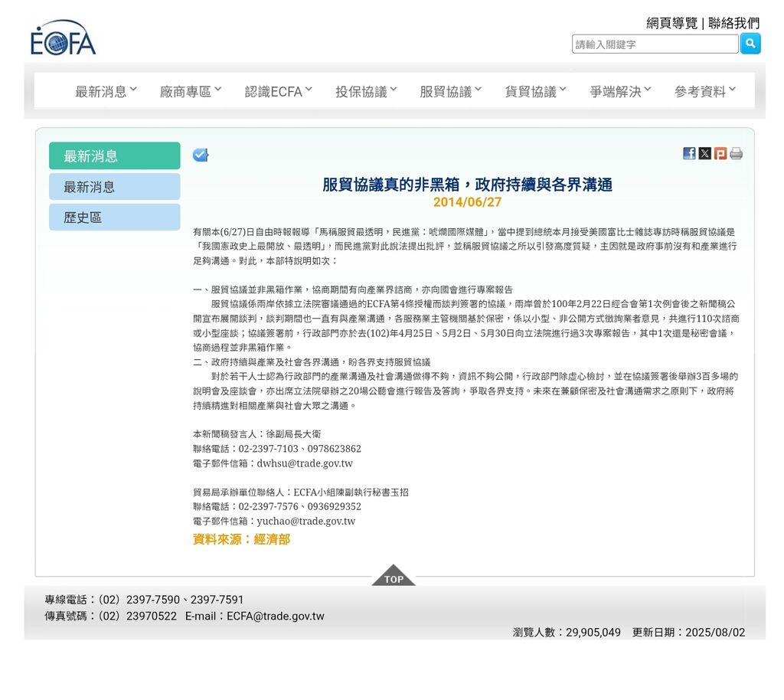Click the fax number 23970522
This screenshot has height=700, width=784.
(152, 616)
